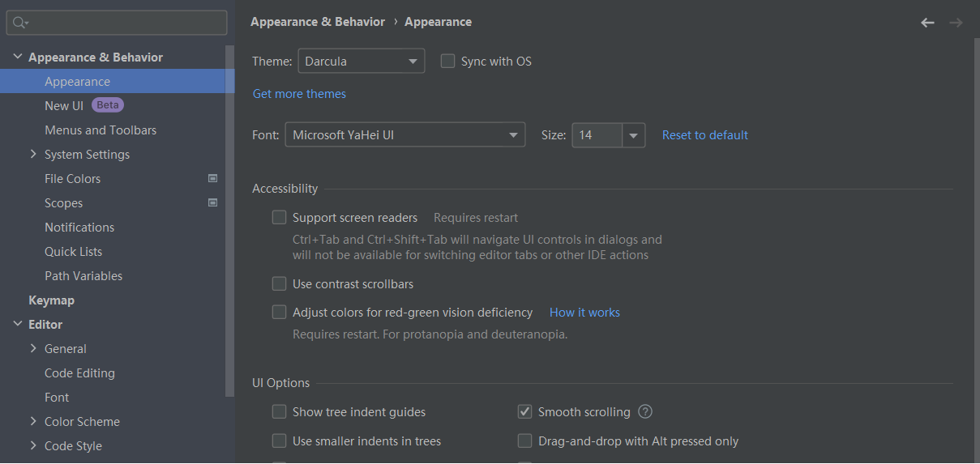This screenshot has width=980, height=464.
Task: Click the back navigation arrow
Action: [x=927, y=23]
